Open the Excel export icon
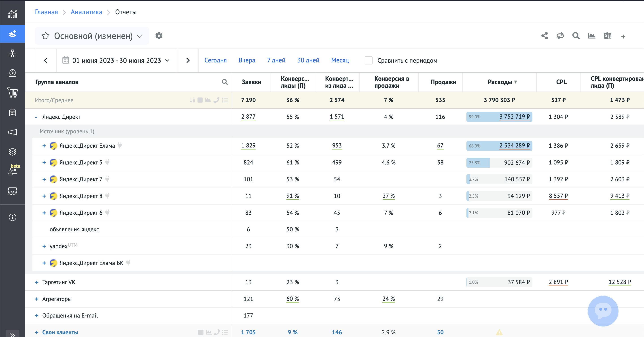Screen dimensions: 644x337 pos(608,36)
